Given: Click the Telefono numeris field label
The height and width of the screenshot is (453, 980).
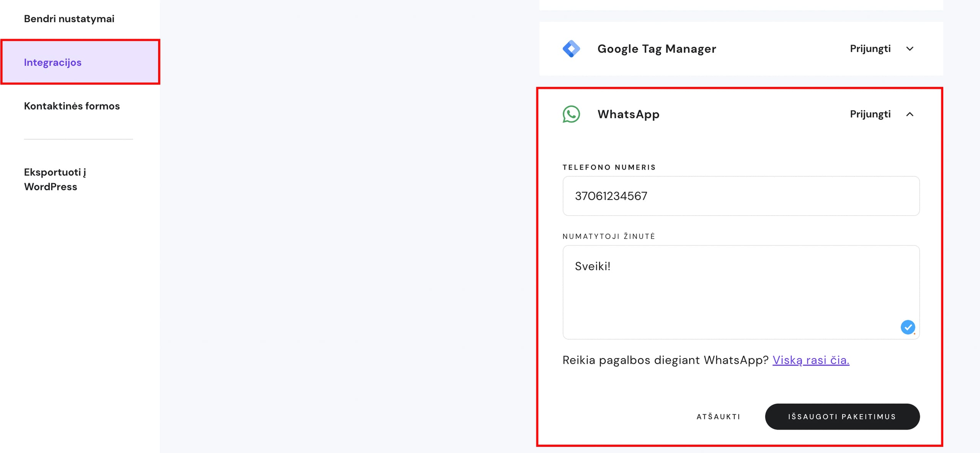Looking at the screenshot, I should click(609, 167).
